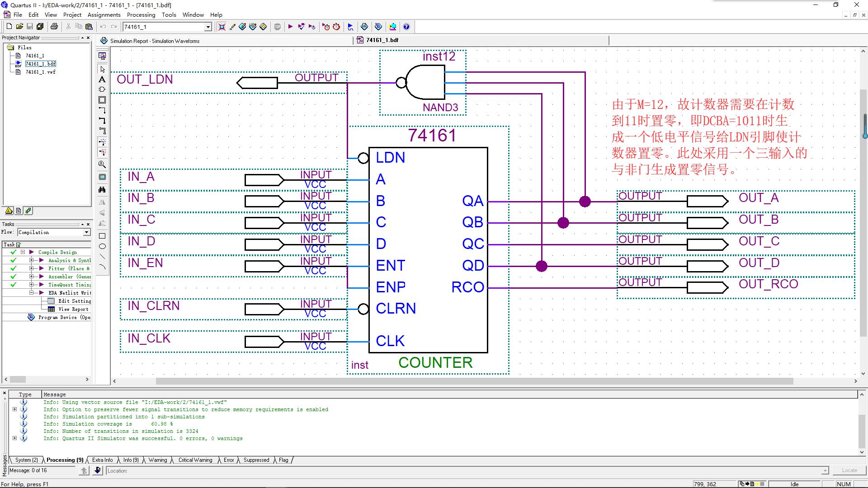
Task: Switch to the Simulation Report tab
Action: click(x=155, y=41)
